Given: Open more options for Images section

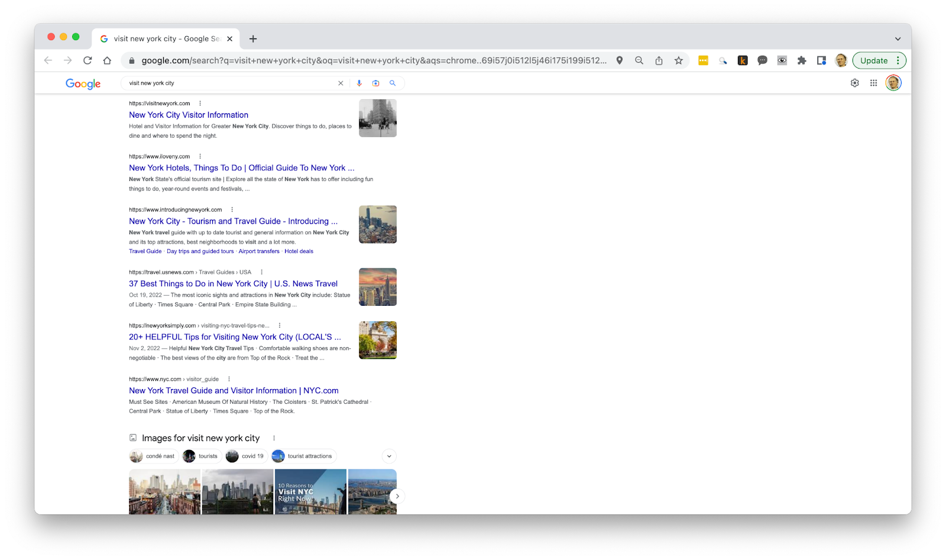Looking at the screenshot, I should (274, 438).
